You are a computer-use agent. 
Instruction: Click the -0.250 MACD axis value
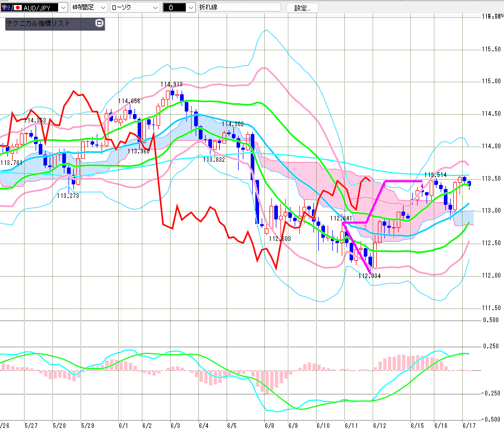pyautogui.click(x=490, y=393)
